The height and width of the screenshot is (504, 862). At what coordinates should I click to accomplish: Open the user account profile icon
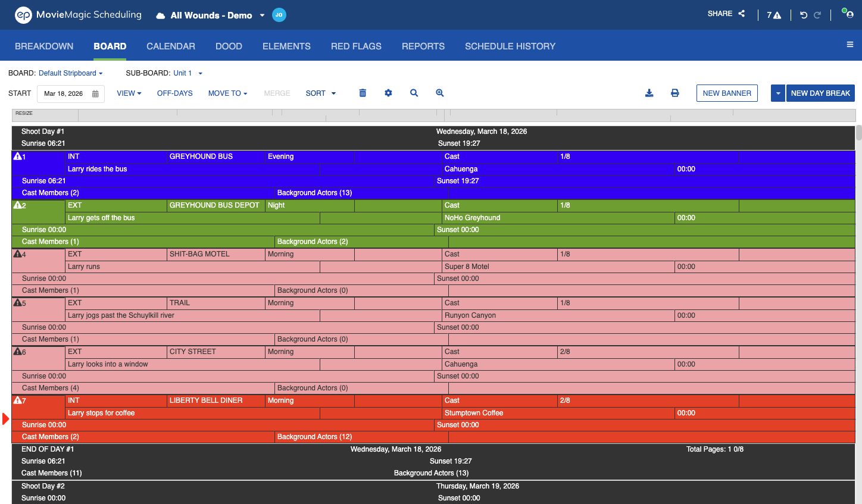[848, 13]
